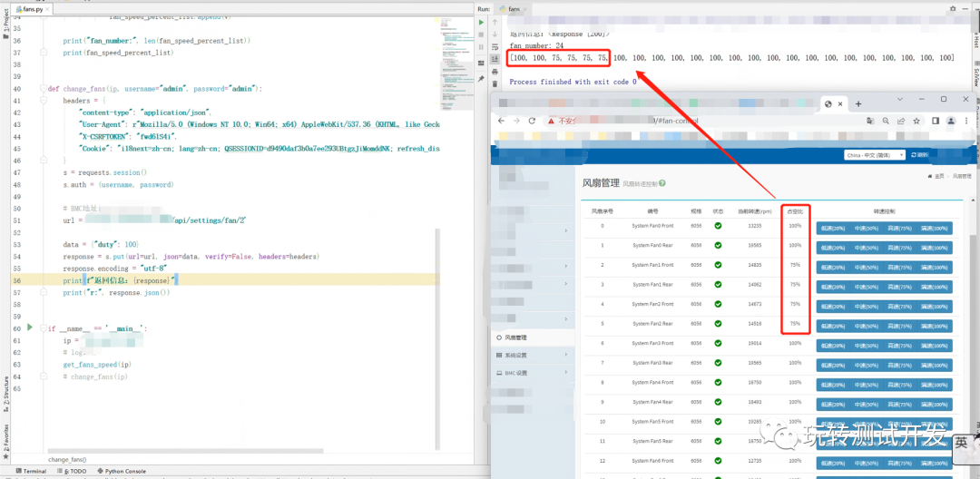Set System Fan1 Front to 高速(75%)
Image resolution: width=980 pixels, height=479 pixels.
tap(898, 267)
